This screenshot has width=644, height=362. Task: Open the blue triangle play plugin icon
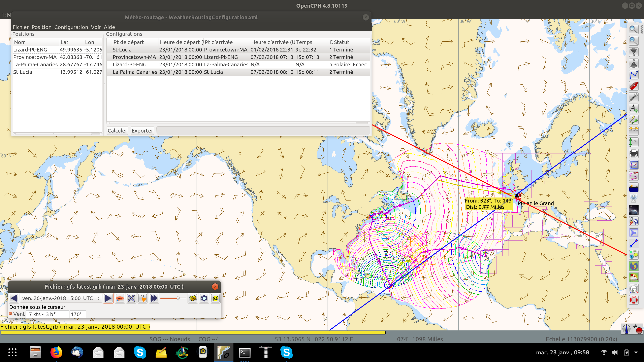(634, 232)
